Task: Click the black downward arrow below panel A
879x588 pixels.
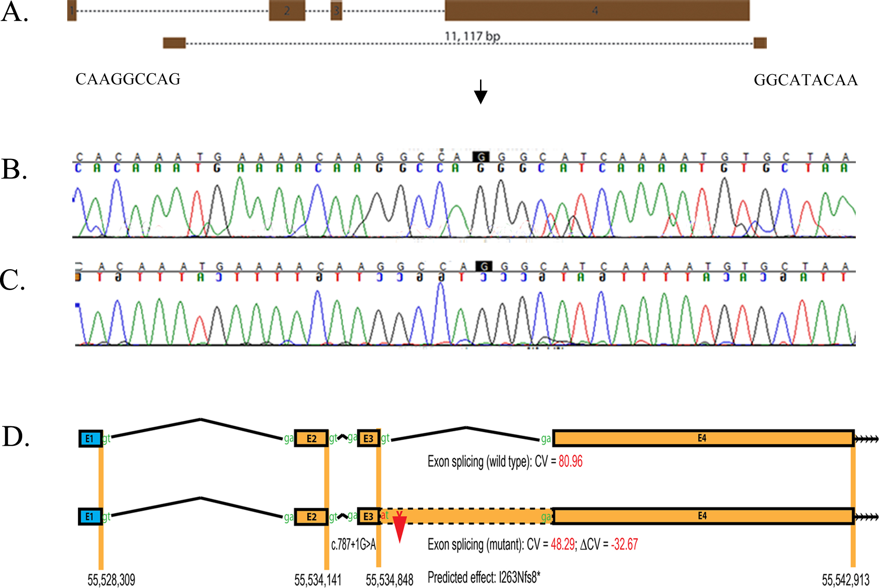Action: (x=481, y=92)
